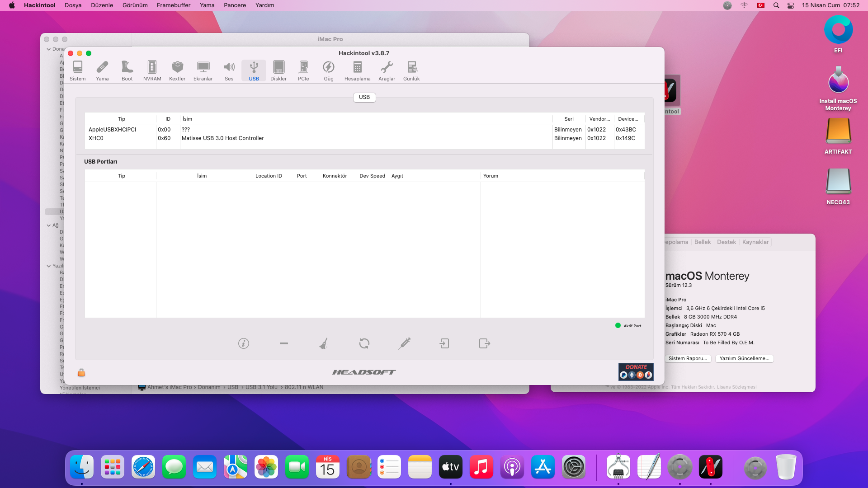868x488 pixels.
Task: Click the Yazılım Güncelleme button
Action: [x=744, y=358]
